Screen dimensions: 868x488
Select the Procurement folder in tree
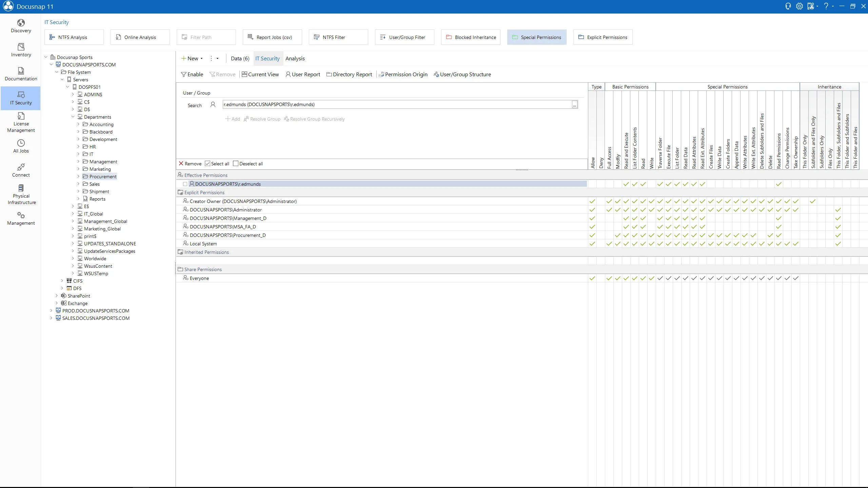click(x=100, y=177)
